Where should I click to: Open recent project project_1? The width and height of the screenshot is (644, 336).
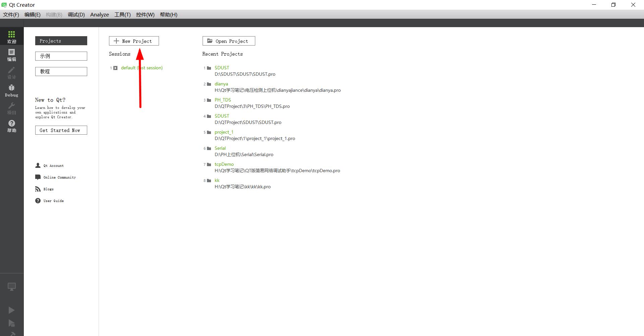pos(224,132)
